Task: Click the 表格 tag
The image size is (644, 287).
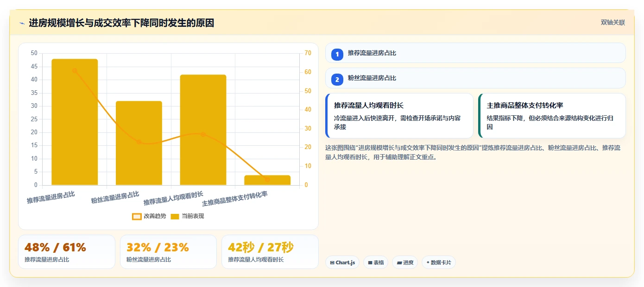Action: 376,262
